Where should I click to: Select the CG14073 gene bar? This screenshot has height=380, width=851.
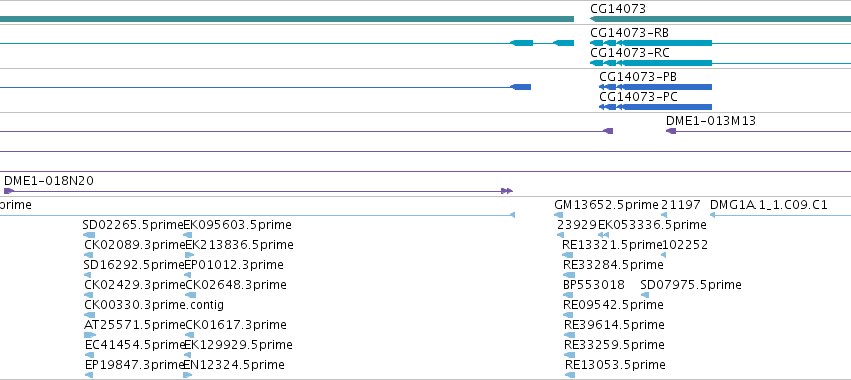[x=720, y=19]
